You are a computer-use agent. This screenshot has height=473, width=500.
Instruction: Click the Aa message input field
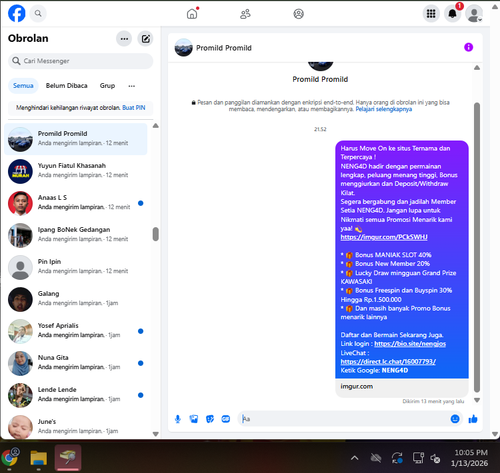343,419
